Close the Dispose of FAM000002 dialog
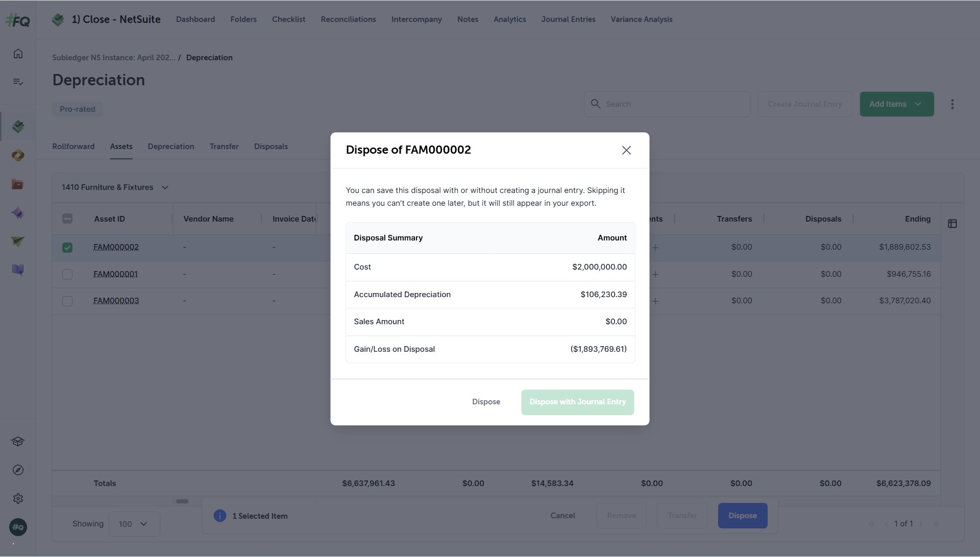 tap(626, 150)
